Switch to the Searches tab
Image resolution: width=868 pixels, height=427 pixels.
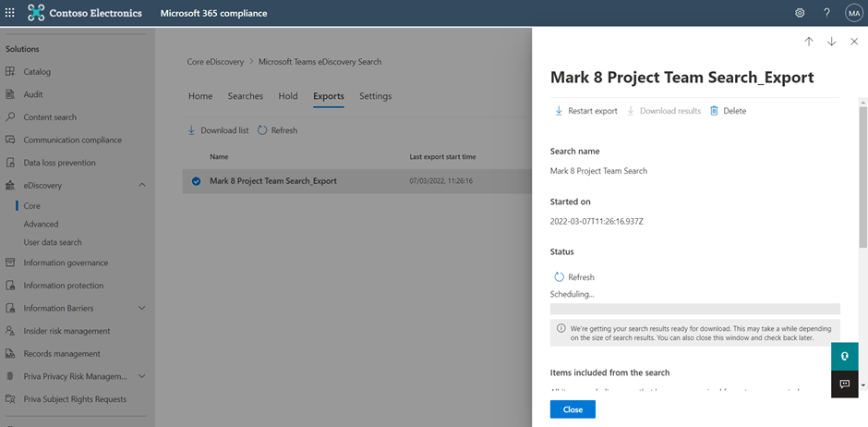[x=246, y=96]
